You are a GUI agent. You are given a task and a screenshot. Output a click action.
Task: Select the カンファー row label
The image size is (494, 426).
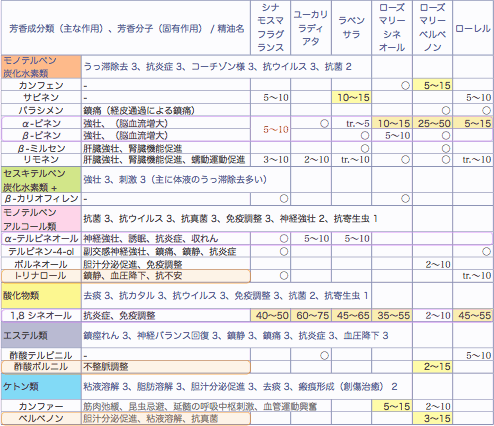[x=41, y=406]
